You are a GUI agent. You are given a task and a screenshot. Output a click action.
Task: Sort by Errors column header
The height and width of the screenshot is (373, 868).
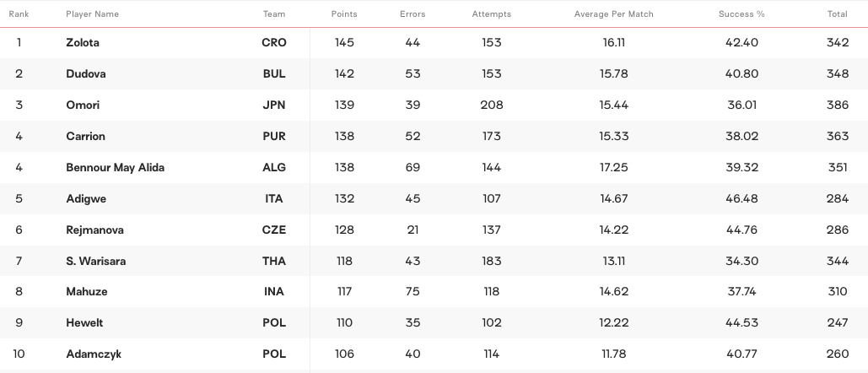click(x=412, y=14)
